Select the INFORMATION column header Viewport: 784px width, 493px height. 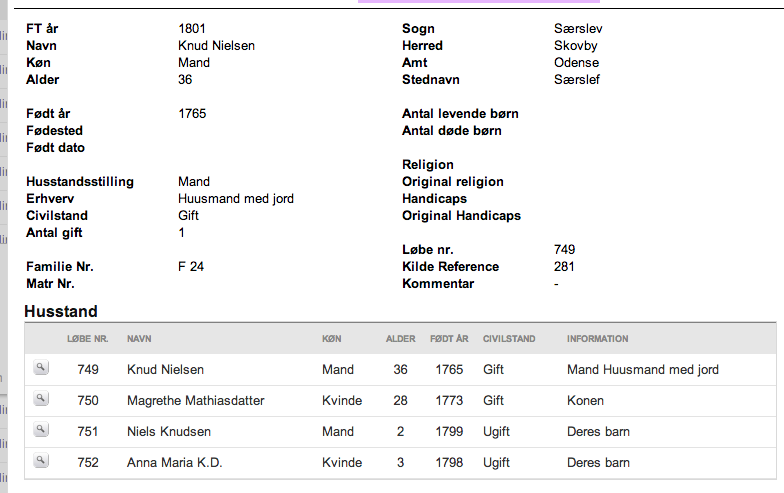[x=598, y=339]
